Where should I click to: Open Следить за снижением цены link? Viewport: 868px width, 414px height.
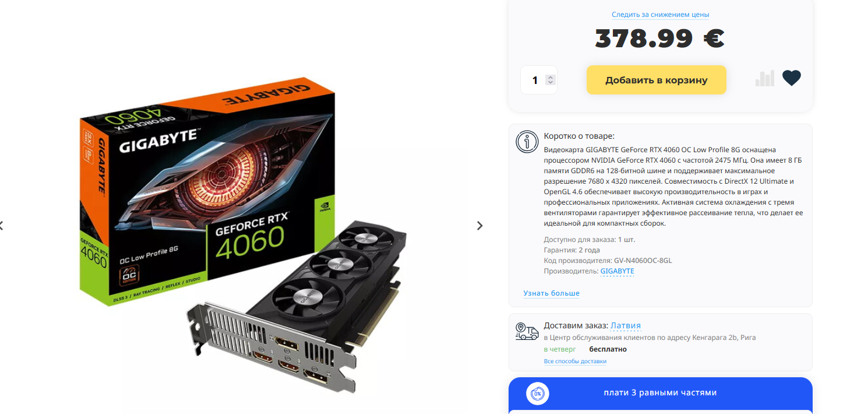pyautogui.click(x=661, y=15)
